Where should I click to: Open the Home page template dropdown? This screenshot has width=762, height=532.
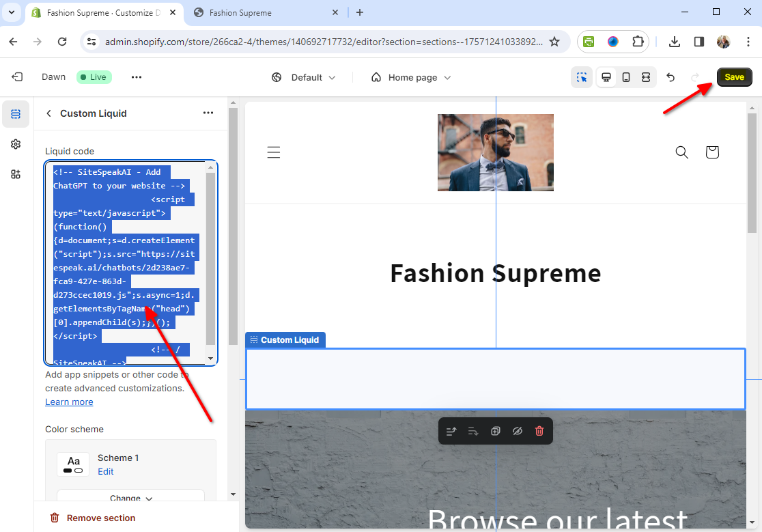[x=411, y=77]
